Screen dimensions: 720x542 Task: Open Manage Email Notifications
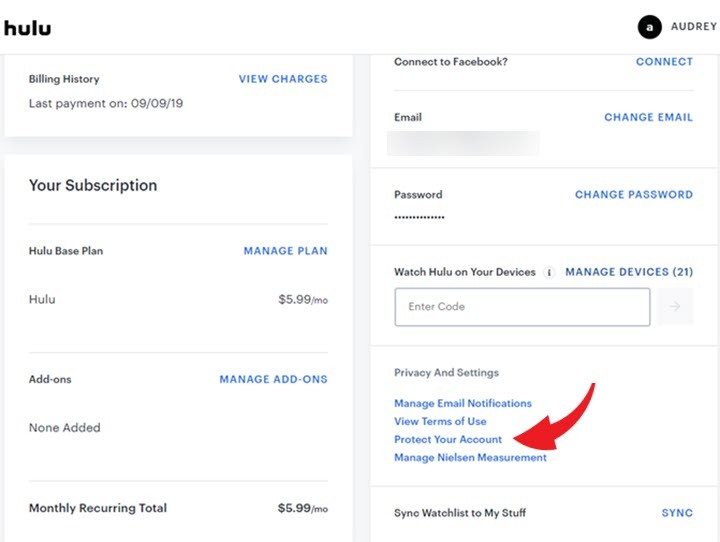(463, 403)
